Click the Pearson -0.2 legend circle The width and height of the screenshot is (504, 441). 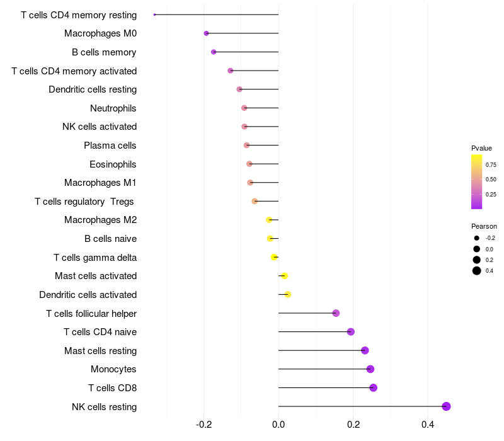477,238
